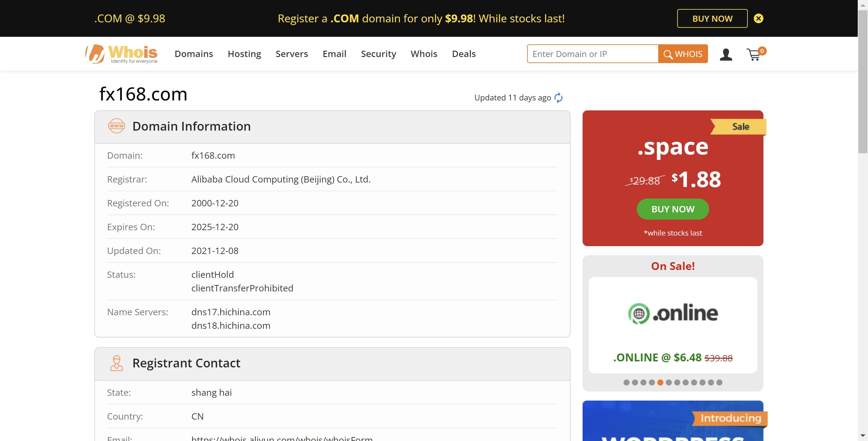Click the .COM @ $9.98 banner text
The width and height of the screenshot is (868, 441).
[x=130, y=18]
